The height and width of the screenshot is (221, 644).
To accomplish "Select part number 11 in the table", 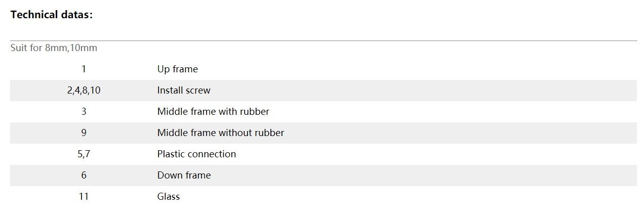I will click(x=84, y=197).
